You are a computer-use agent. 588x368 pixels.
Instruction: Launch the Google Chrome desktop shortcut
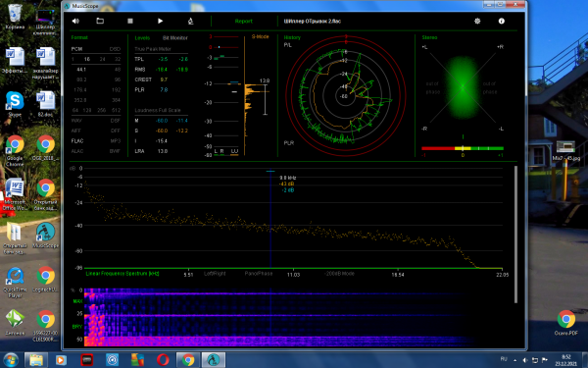(x=15, y=150)
